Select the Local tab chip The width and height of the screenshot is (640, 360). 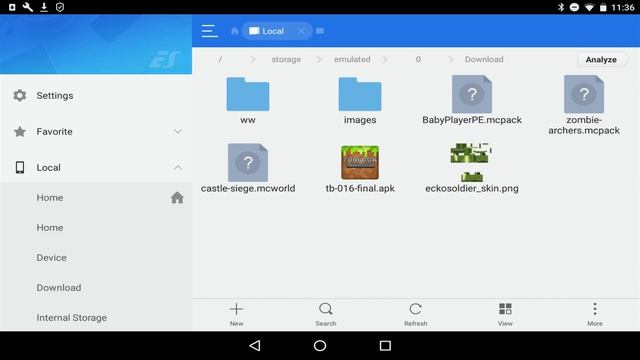277,31
